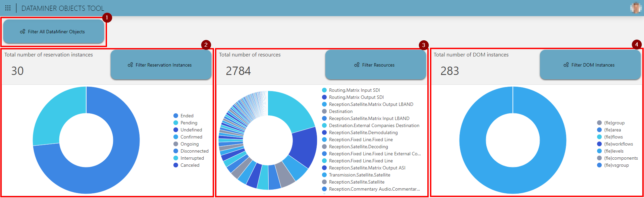The height and width of the screenshot is (198, 644).
Task: Click the resources count 2784
Action: [238, 71]
